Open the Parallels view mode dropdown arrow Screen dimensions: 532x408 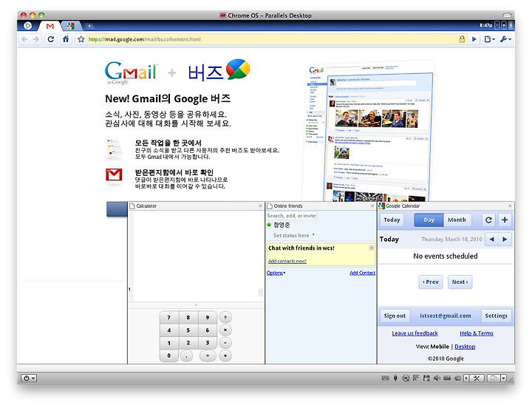503,378
